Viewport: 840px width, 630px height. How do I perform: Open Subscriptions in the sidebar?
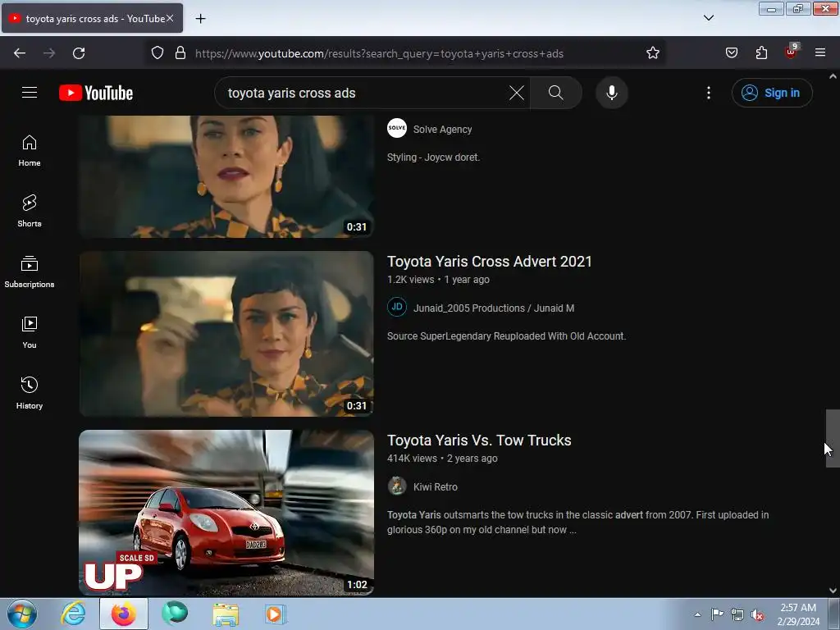(x=30, y=272)
